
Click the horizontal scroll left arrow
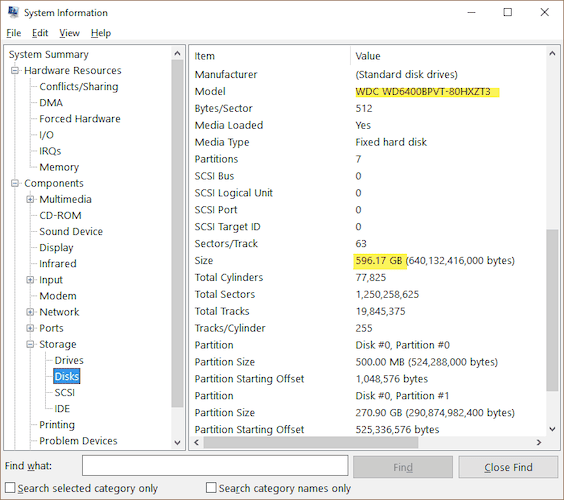196,442
